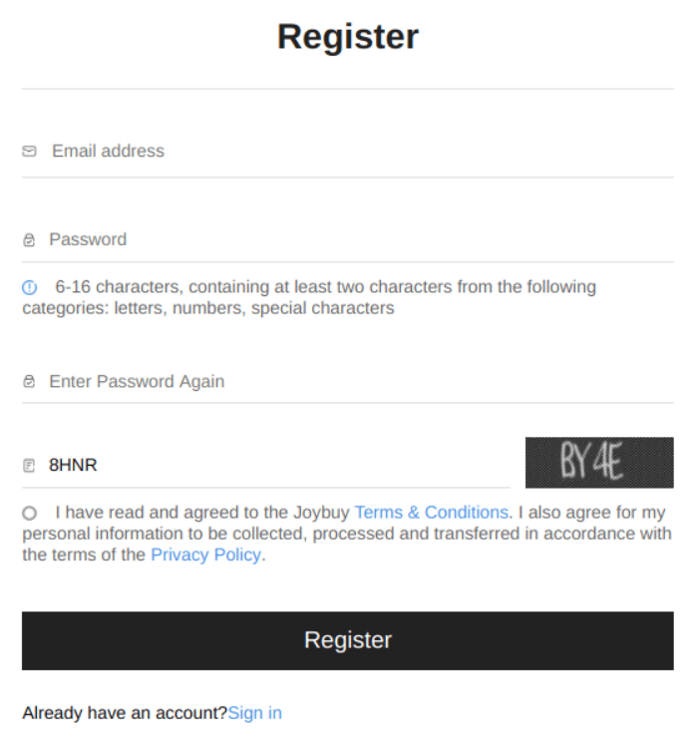Click the 'Already have an account?' text
Image resolution: width=700 pixels, height=741 pixels.
pyautogui.click(x=125, y=713)
